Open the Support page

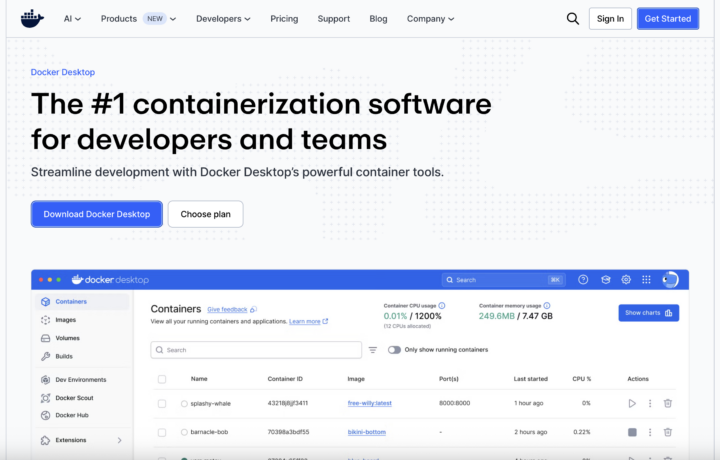pos(334,19)
